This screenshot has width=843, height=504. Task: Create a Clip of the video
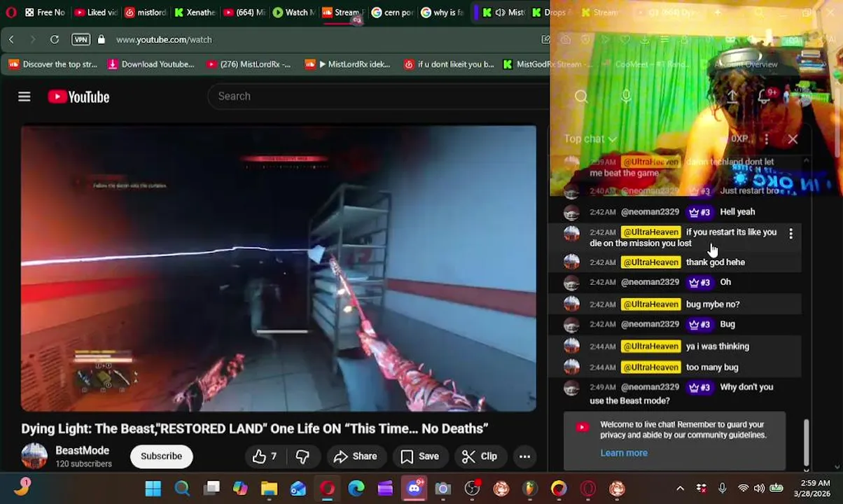coord(480,456)
